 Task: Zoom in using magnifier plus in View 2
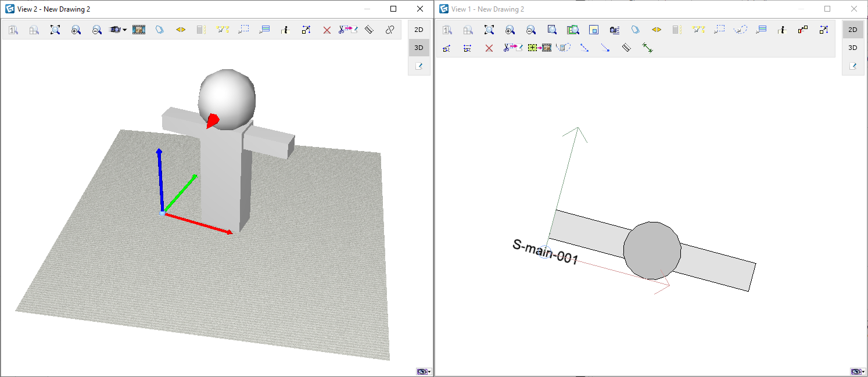coord(76,30)
